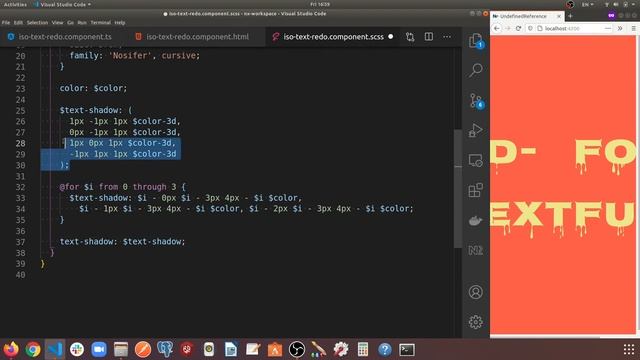Click the purple extension icon in the browser tab bar
The image size is (640, 360).
tap(611, 16)
